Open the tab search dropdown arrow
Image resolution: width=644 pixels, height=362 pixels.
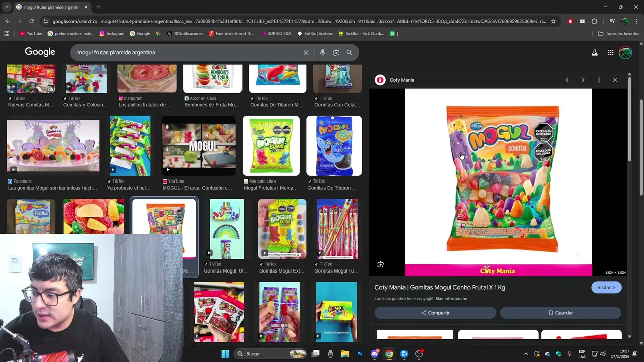pos(7,7)
